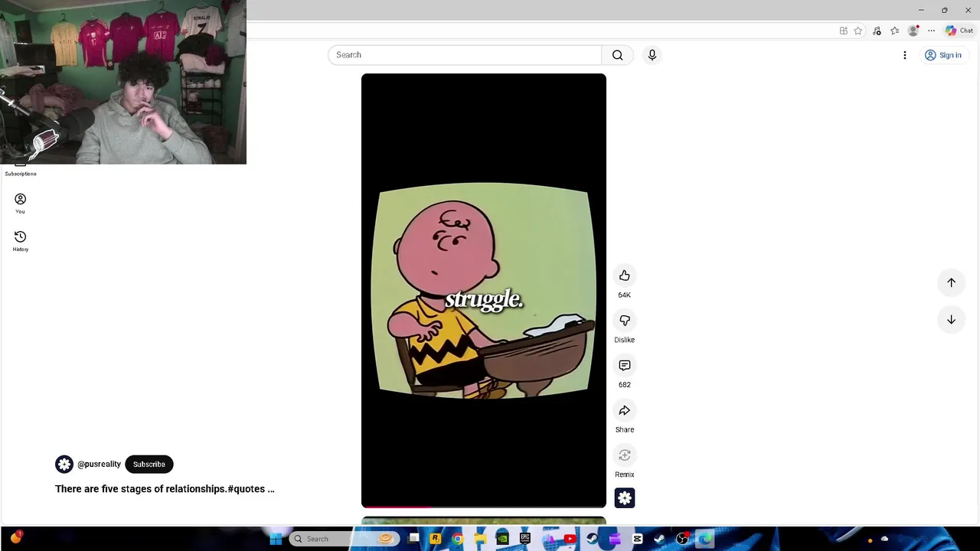Expand the 'There are five stages' description
Screen dimensions: 980x551
[165, 489]
